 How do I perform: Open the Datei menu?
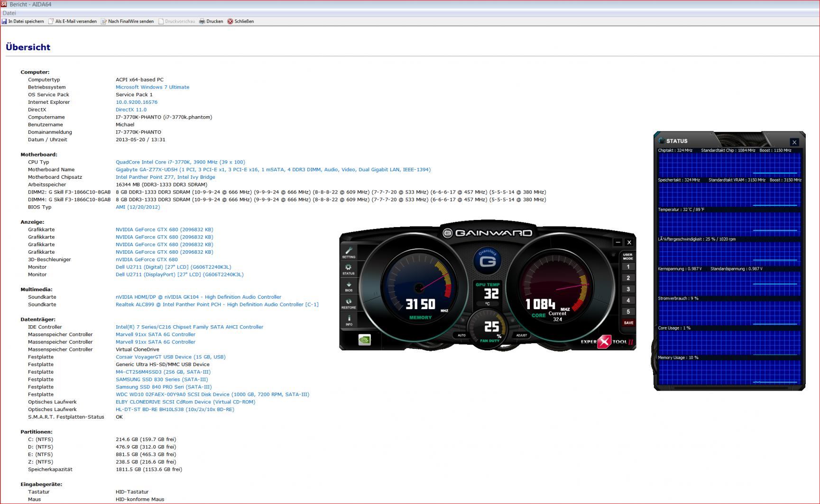tap(9, 13)
